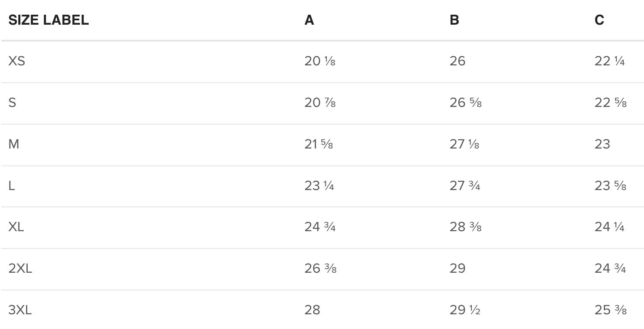The width and height of the screenshot is (644, 329).
Task: Click the 29 ½ cell for 3XL
Action: [464, 310]
